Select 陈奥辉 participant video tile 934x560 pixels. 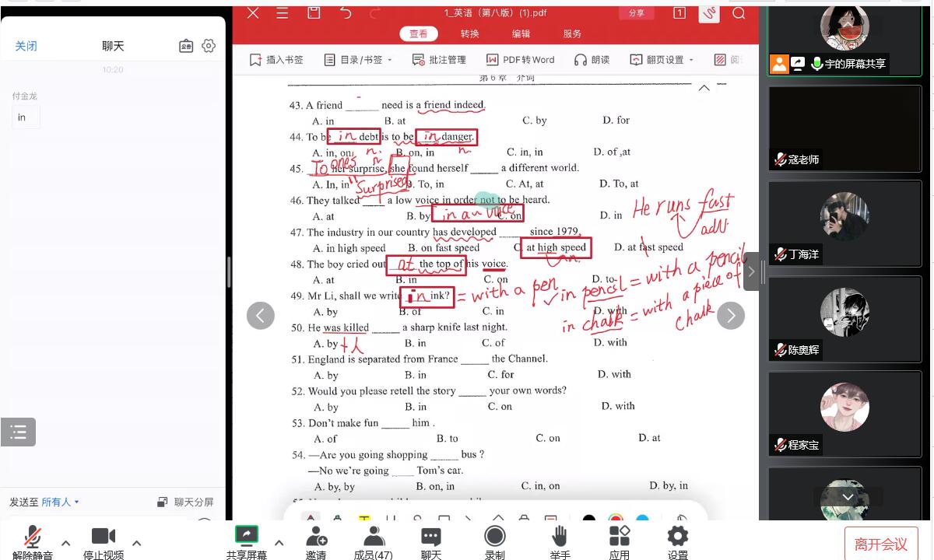844,320
